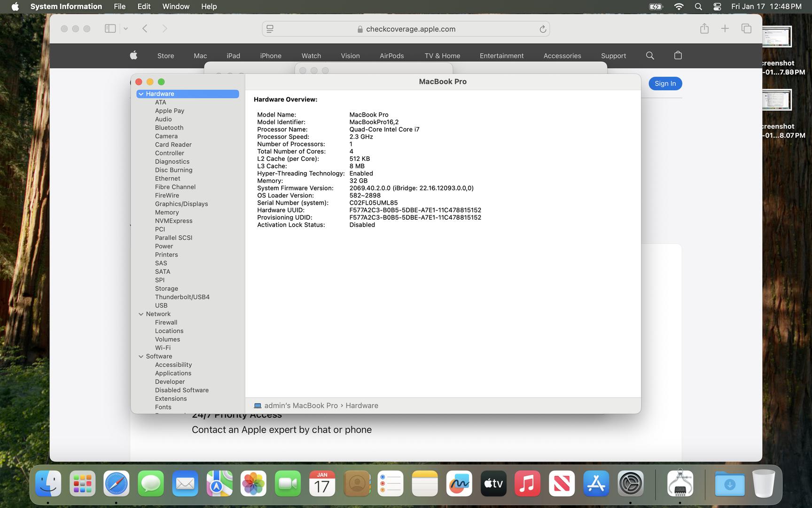Open Accessories link on Apple navbar

coord(562,56)
